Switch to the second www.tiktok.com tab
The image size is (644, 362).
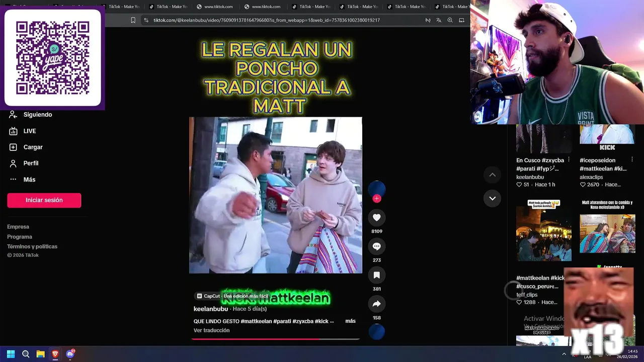(x=262, y=7)
